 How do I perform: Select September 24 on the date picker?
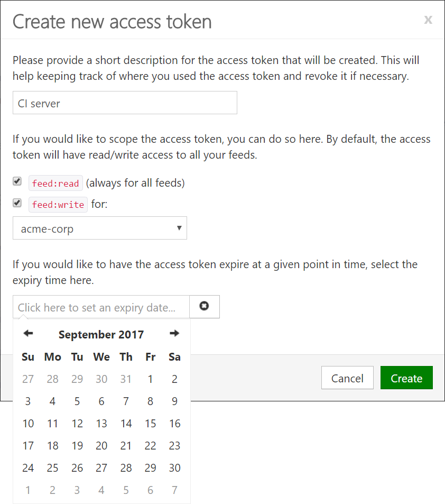pyautogui.click(x=28, y=468)
